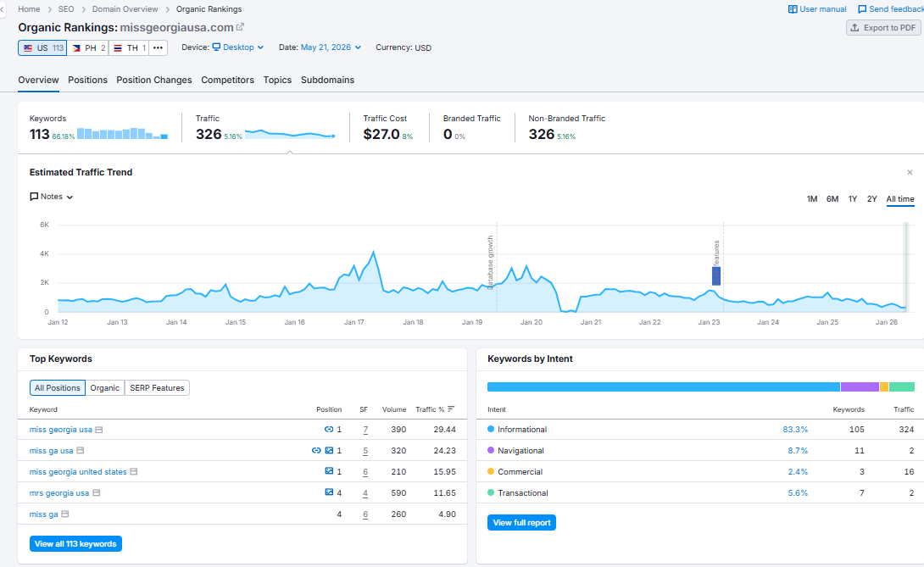
Task: Open the mrs georgia usa keyword link
Action: pos(59,493)
